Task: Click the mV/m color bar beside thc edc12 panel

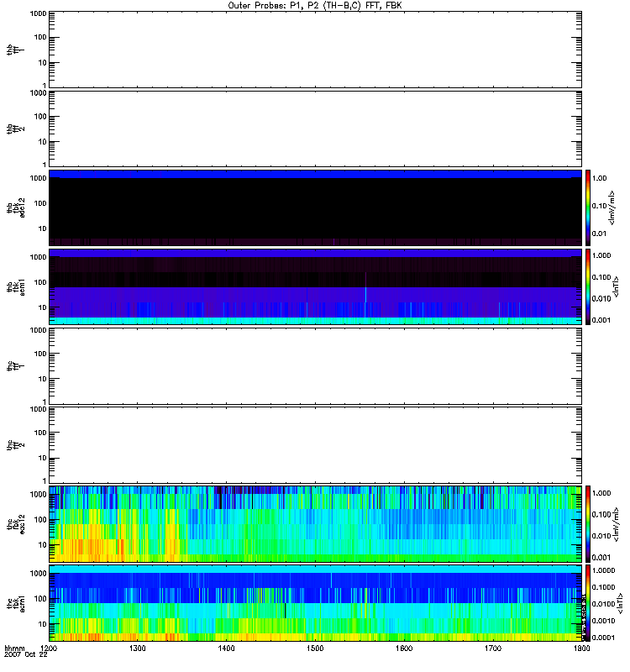Action: (x=589, y=524)
